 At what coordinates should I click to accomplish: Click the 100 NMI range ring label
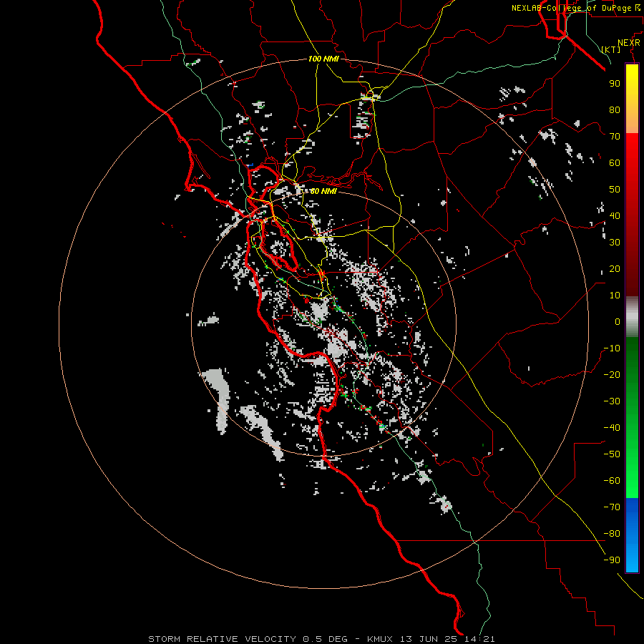pyautogui.click(x=323, y=59)
